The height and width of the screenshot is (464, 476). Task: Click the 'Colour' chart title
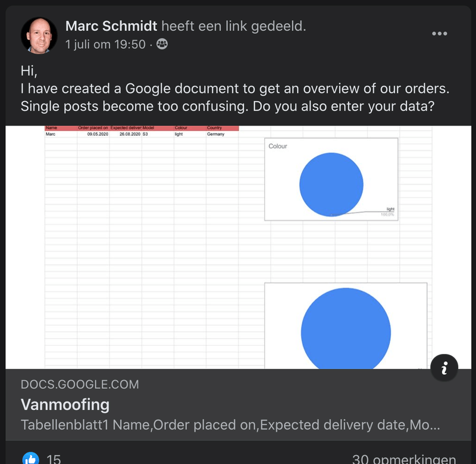278,146
